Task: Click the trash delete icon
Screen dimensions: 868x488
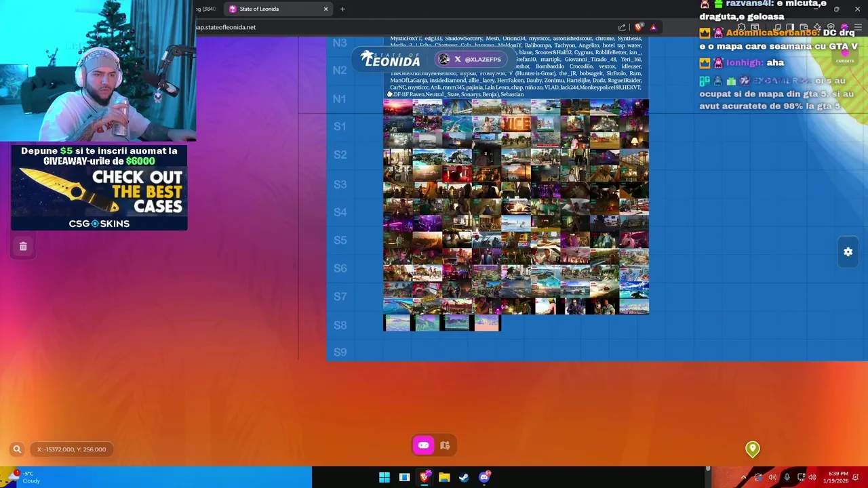Action: [x=23, y=247]
